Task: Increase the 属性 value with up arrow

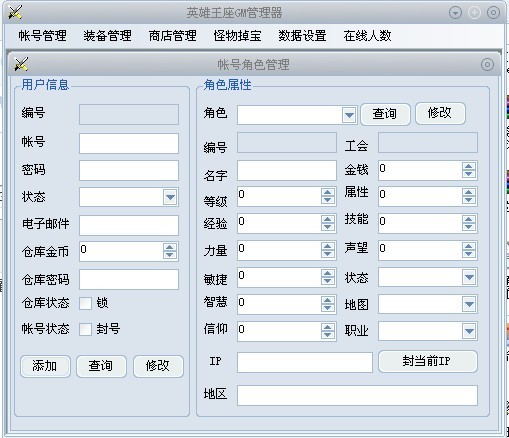Action: 469,192
